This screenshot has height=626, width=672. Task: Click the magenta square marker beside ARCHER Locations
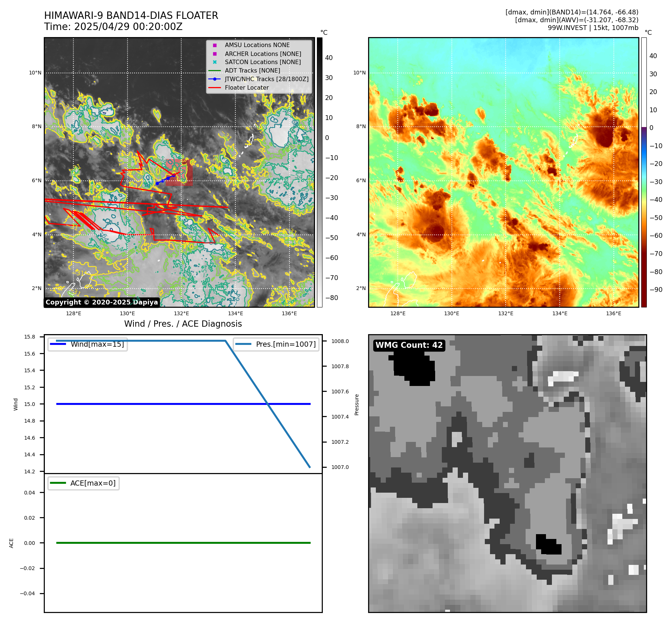pyautogui.click(x=215, y=54)
